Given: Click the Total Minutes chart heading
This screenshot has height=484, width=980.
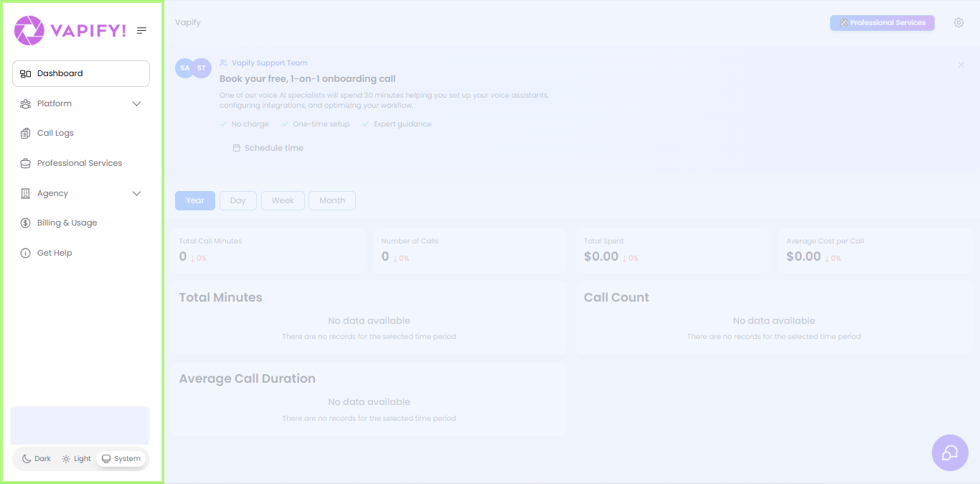Looking at the screenshot, I should [221, 297].
